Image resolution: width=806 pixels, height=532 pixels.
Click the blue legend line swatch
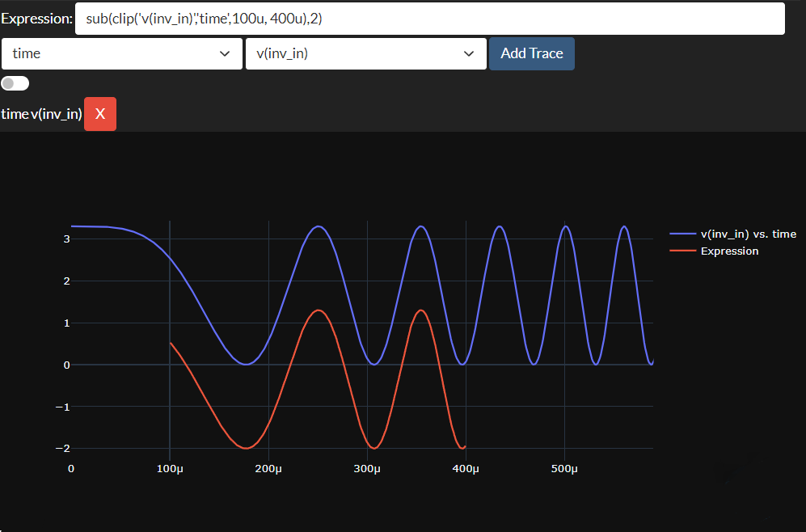682,234
